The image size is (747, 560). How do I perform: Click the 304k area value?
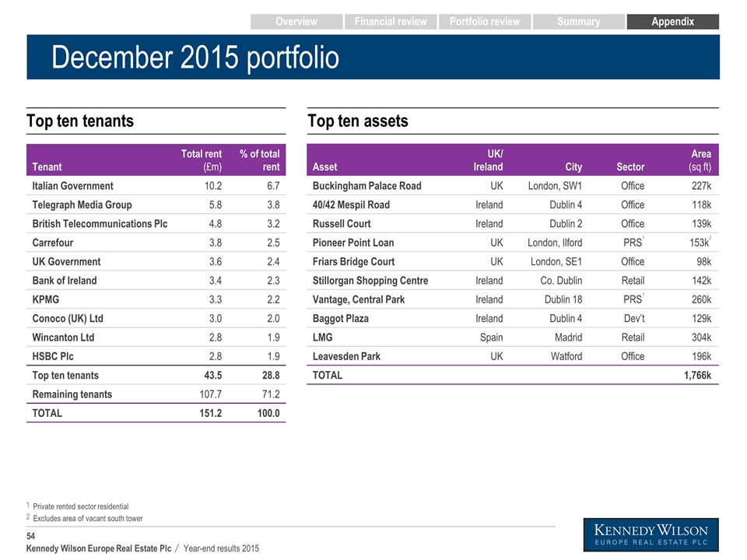coord(701,338)
